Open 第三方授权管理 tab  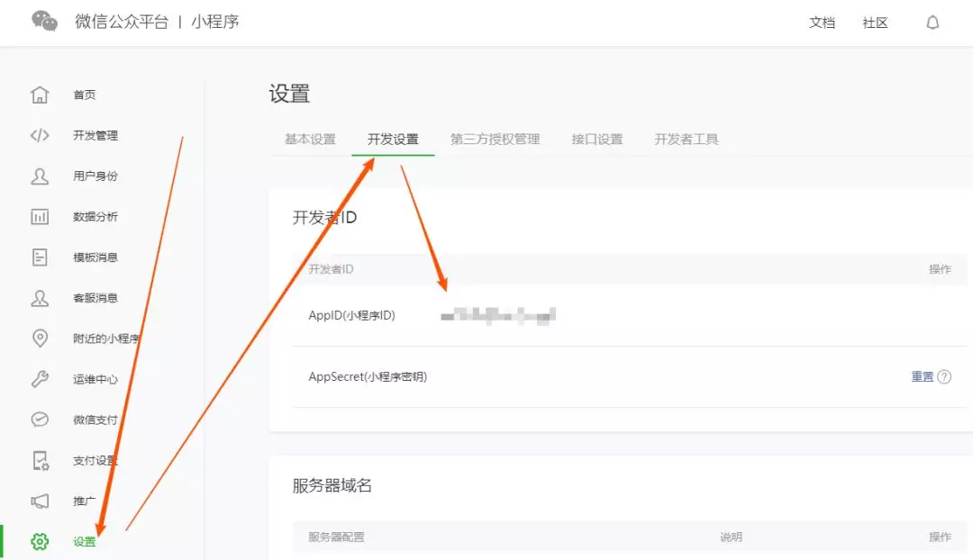pos(496,139)
